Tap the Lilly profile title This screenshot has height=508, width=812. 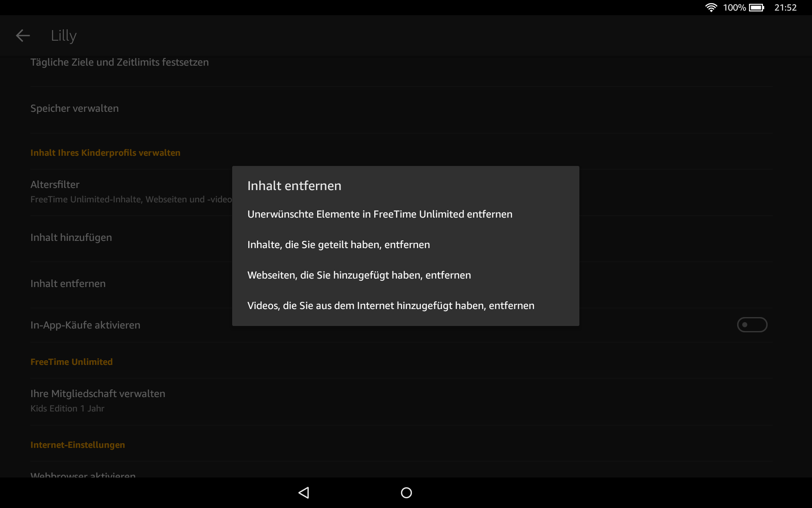point(63,36)
